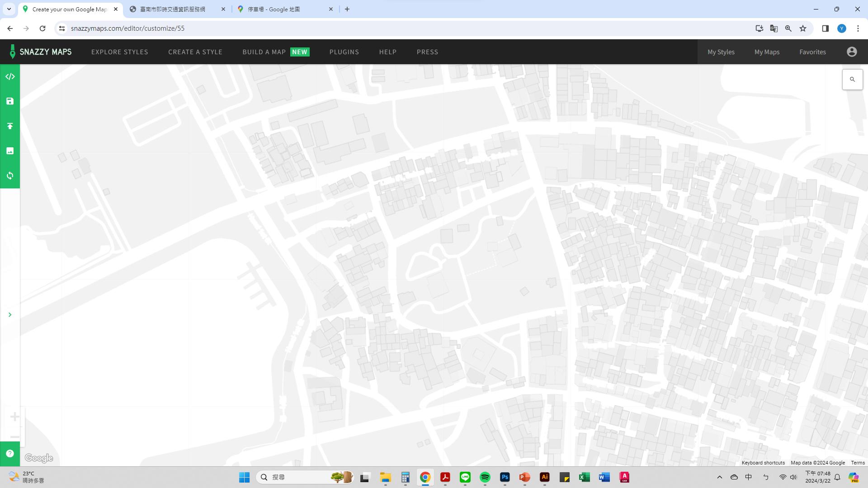Viewport: 868px width, 488px height.
Task: Open the user account profile icon
Action: [852, 52]
